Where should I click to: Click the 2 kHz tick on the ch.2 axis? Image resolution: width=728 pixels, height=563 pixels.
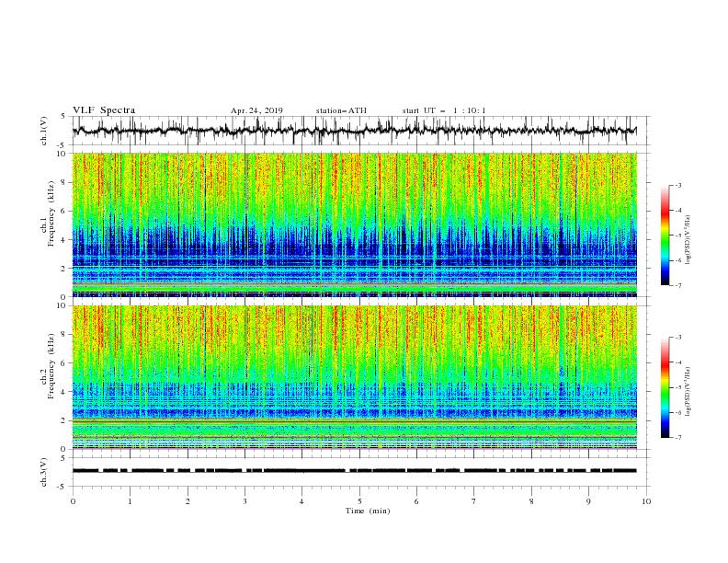click(x=64, y=420)
